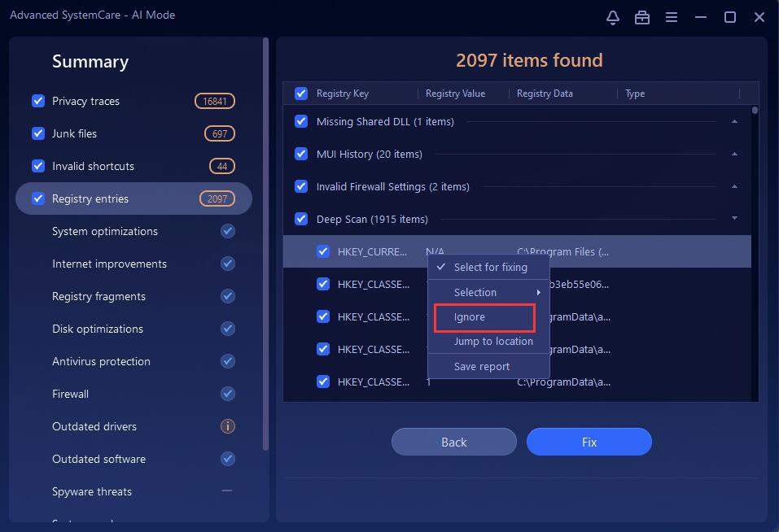Uncheck the Deep Scan group checkbox
The image size is (779, 532).
tap(301, 219)
